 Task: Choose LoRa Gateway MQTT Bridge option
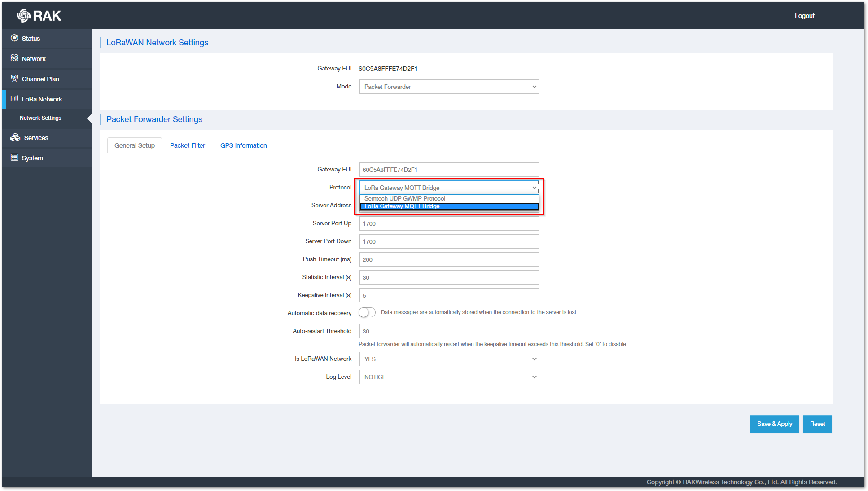[x=449, y=206]
